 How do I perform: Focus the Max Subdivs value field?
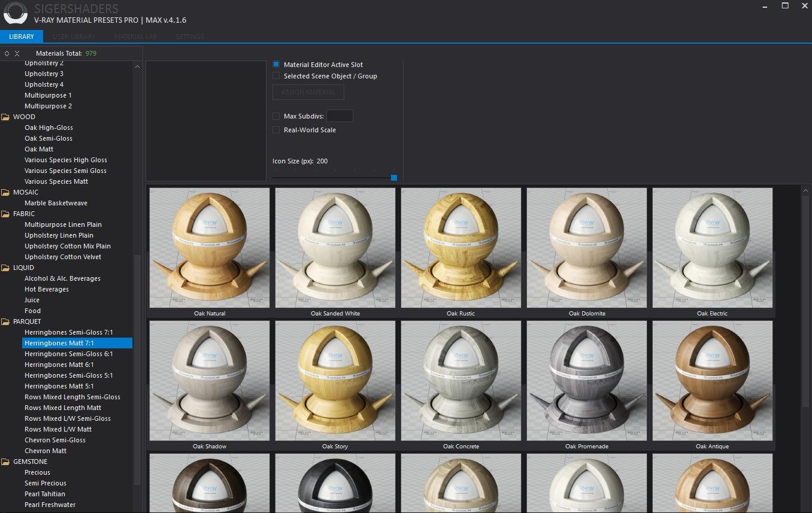(x=340, y=116)
